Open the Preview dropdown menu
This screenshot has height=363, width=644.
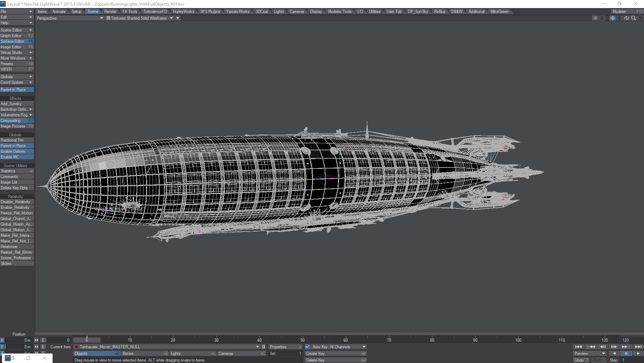coord(590,354)
